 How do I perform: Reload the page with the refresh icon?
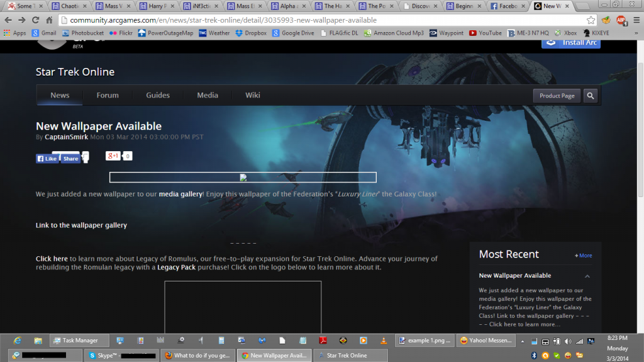click(x=36, y=20)
